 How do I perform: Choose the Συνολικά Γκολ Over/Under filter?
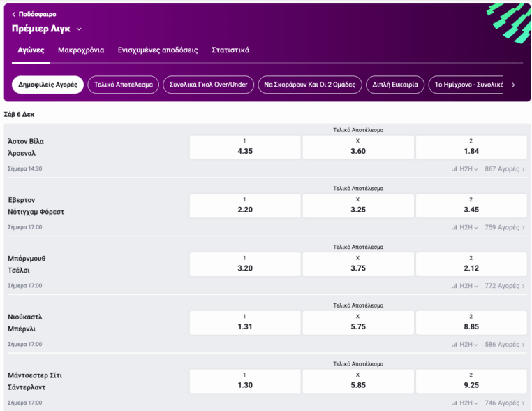point(209,85)
